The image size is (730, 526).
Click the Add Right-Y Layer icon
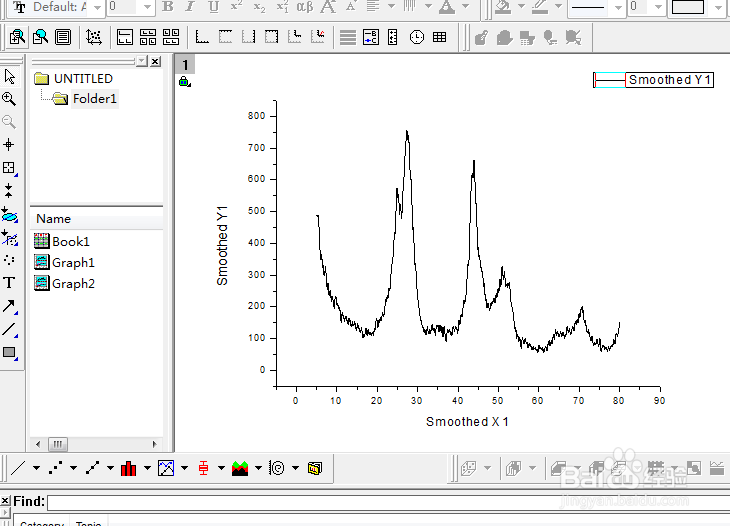(x=248, y=37)
